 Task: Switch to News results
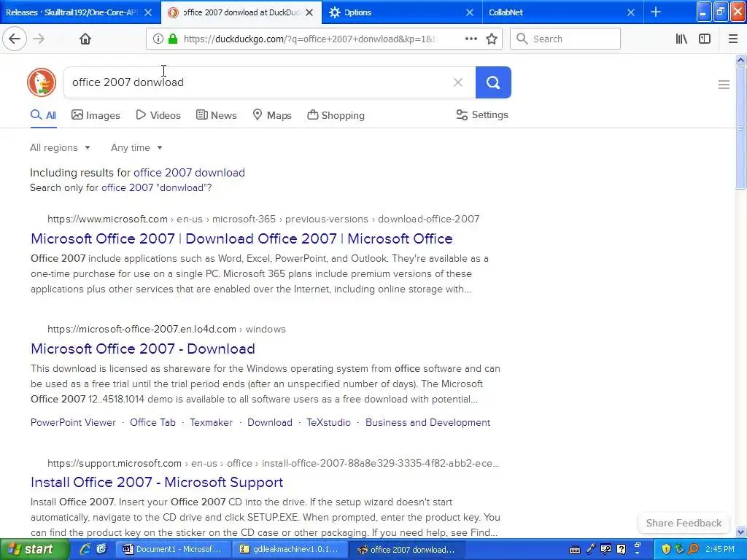(x=216, y=115)
